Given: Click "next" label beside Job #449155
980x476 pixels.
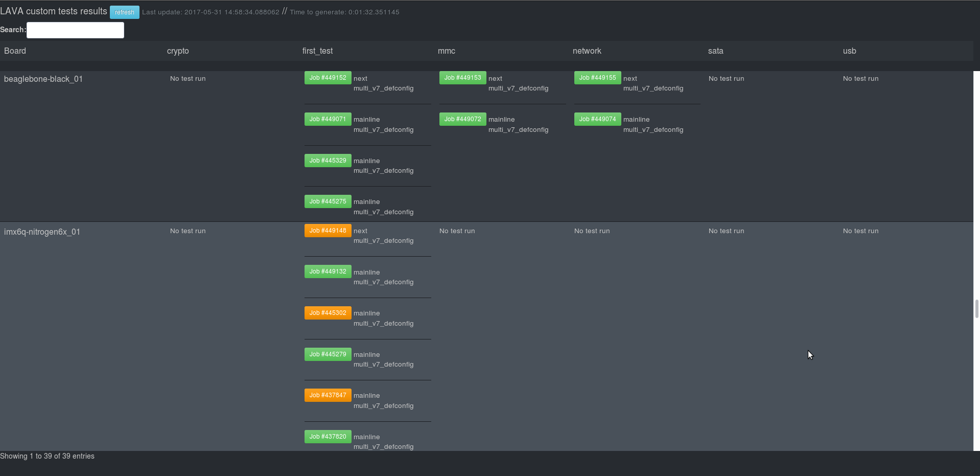Looking at the screenshot, I should (x=630, y=79).
